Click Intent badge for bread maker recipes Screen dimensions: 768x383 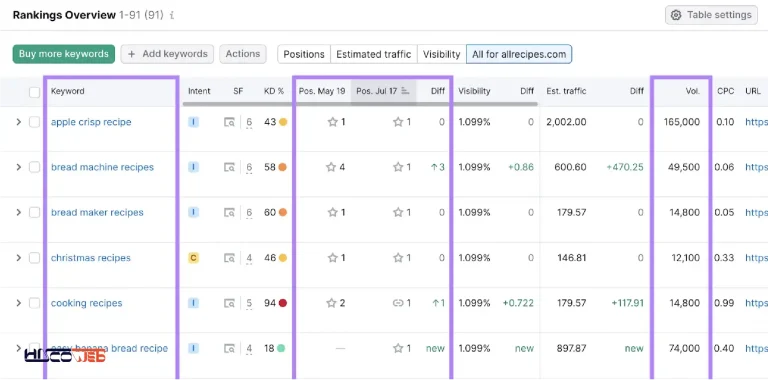(193, 213)
